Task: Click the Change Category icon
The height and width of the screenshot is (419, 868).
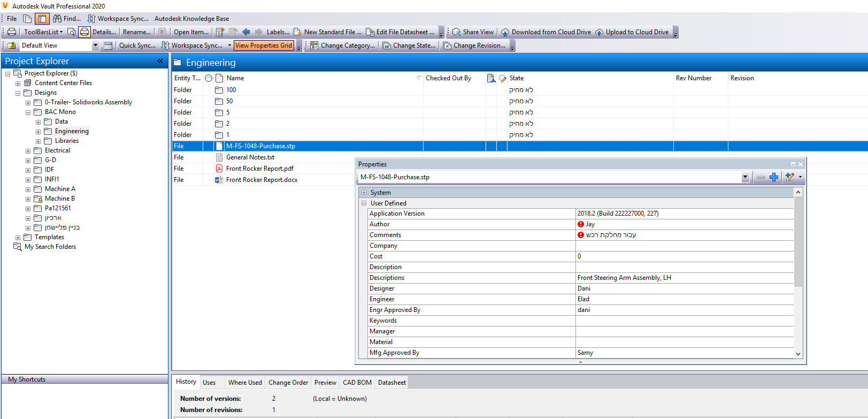Action: 314,45
